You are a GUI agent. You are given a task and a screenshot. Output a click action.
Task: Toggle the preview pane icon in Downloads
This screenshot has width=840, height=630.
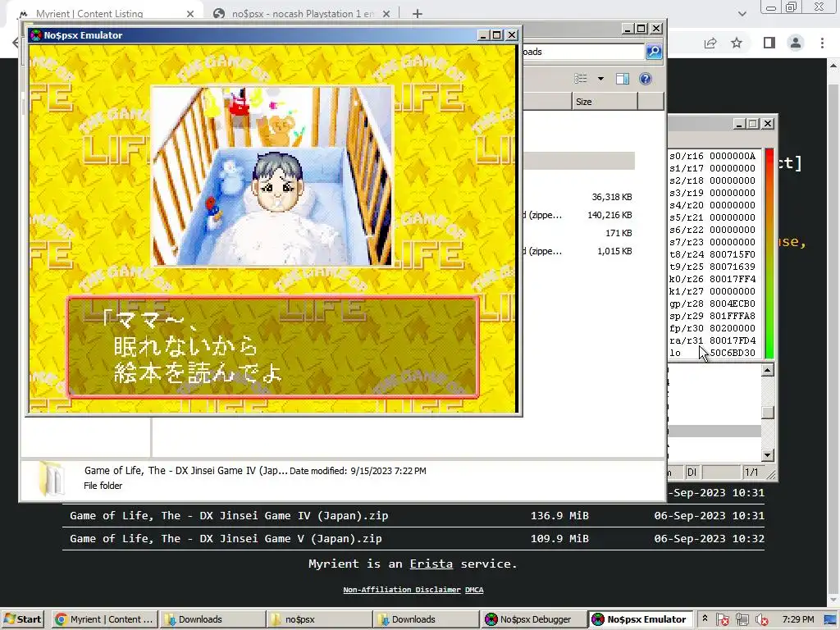[x=623, y=79]
